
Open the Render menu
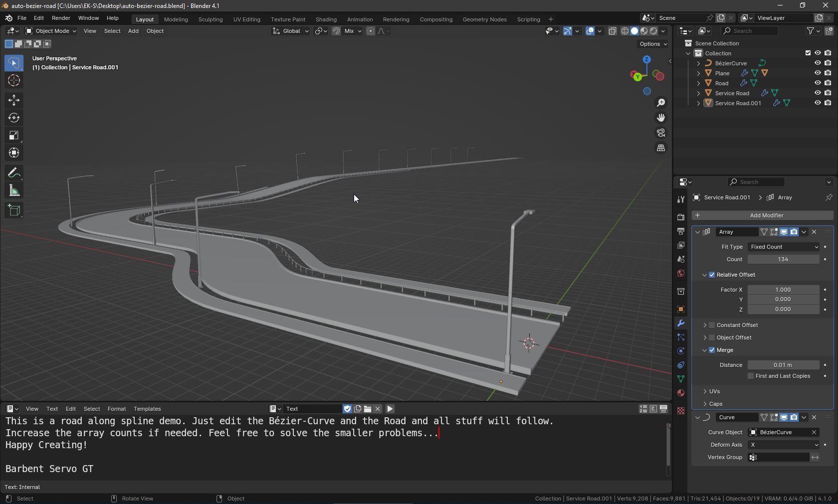(61, 18)
